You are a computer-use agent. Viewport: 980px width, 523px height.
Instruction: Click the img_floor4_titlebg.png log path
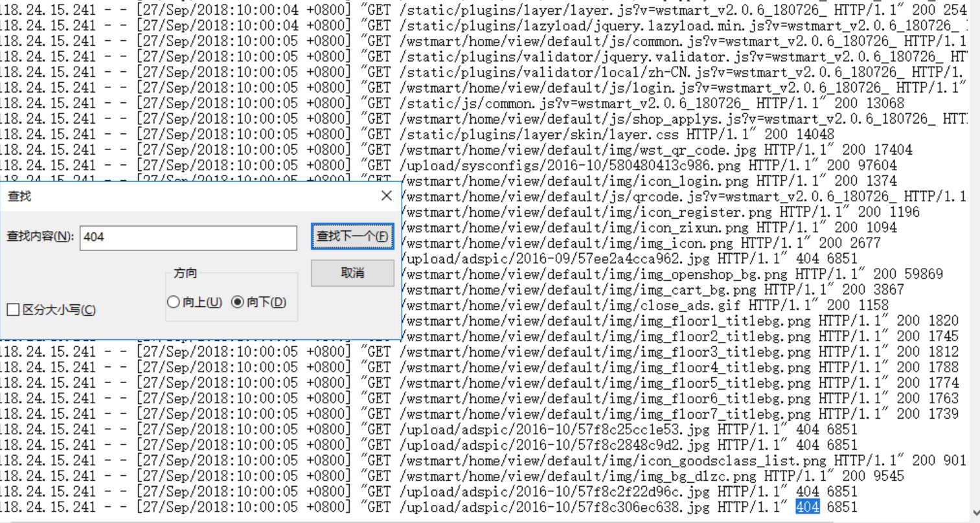[x=605, y=367]
